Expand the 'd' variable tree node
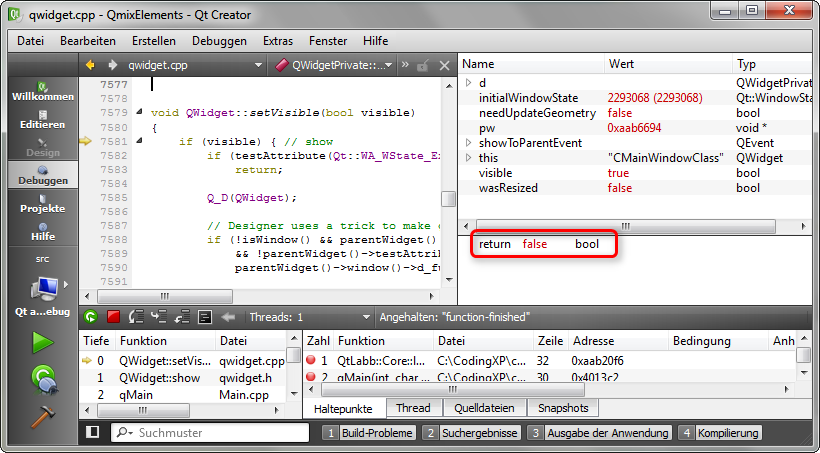820x453 pixels. (468, 83)
